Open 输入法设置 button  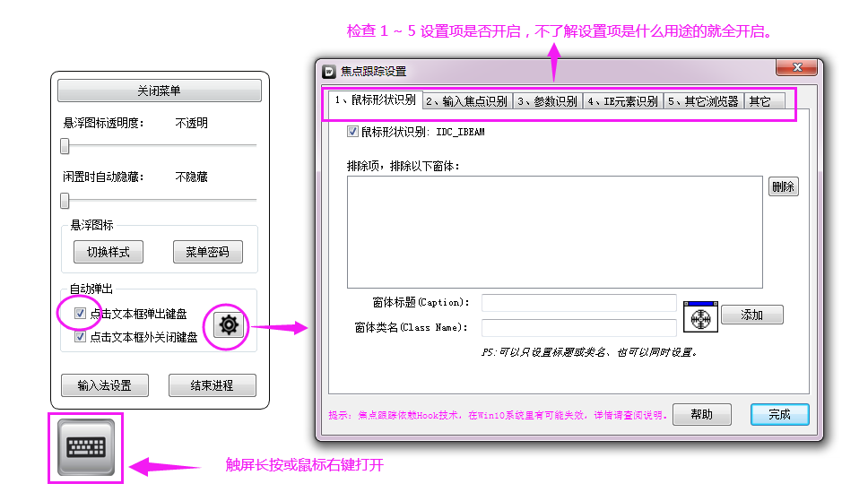(104, 385)
